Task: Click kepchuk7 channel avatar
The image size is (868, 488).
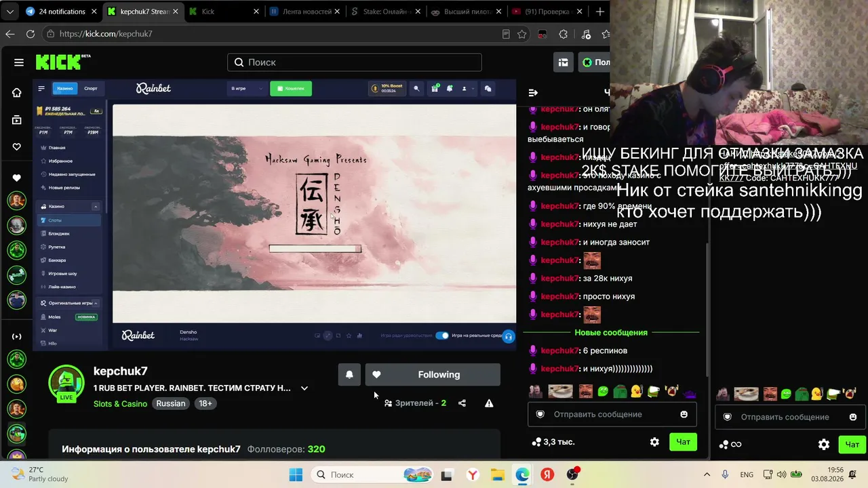Action: tap(66, 384)
